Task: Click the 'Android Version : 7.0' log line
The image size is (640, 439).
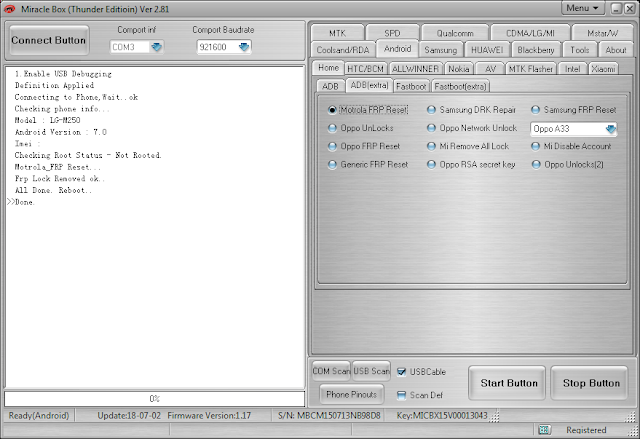Action: [61, 132]
